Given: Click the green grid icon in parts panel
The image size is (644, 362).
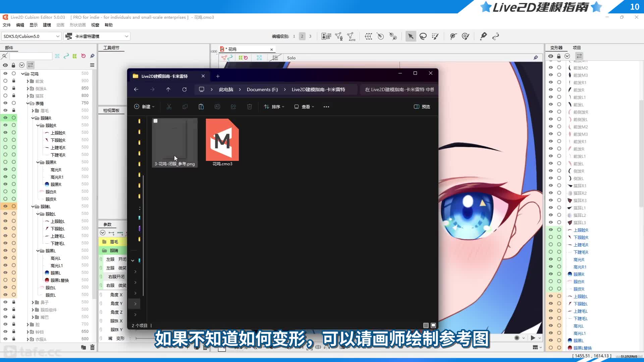Looking at the screenshot, I should click(x=75, y=56).
